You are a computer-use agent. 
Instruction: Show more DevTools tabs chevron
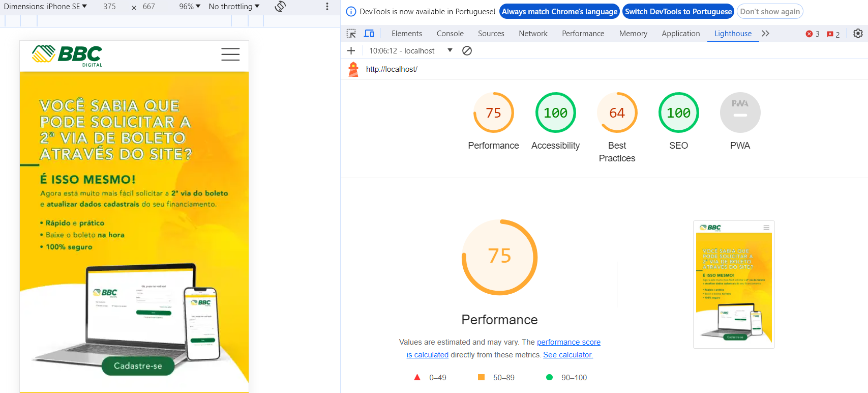[765, 34]
